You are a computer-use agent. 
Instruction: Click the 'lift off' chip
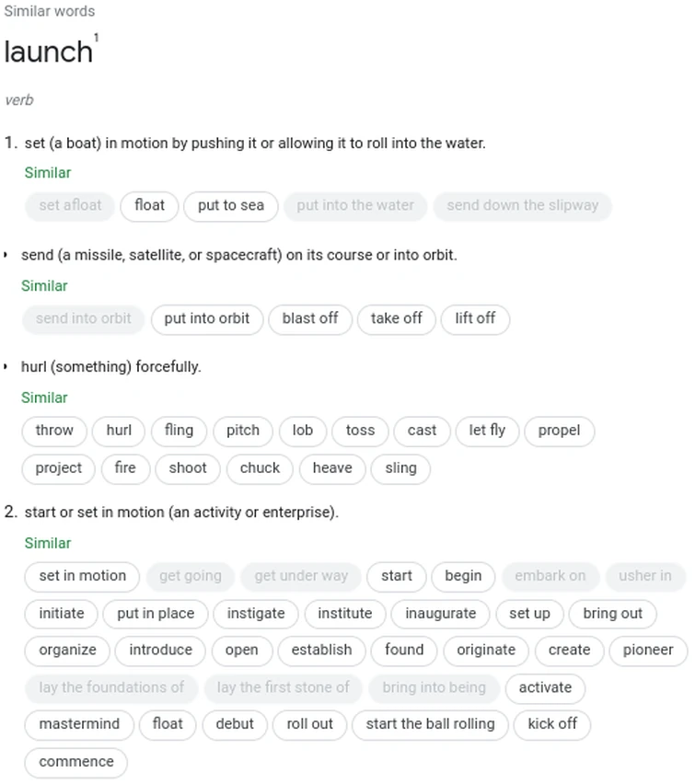[475, 318]
